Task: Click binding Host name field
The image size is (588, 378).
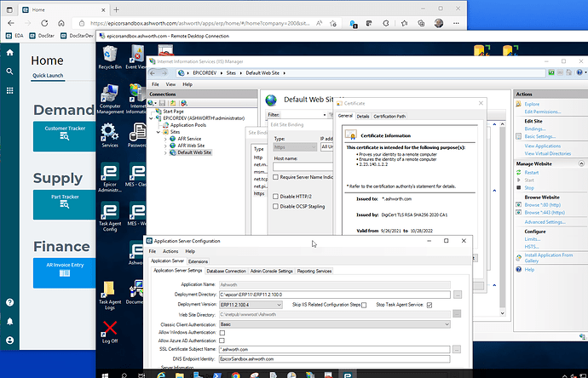Action: (303, 167)
